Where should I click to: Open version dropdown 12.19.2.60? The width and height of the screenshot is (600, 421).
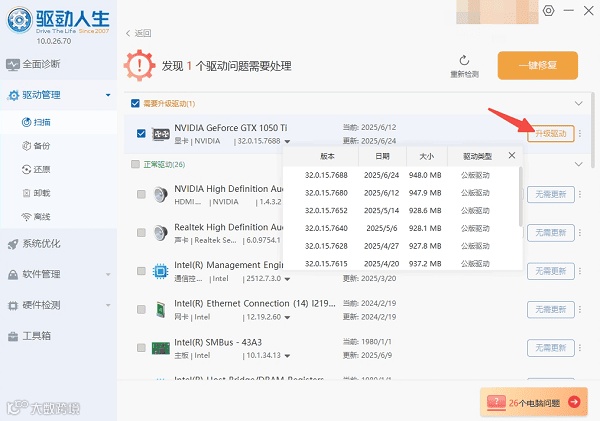coord(287,318)
